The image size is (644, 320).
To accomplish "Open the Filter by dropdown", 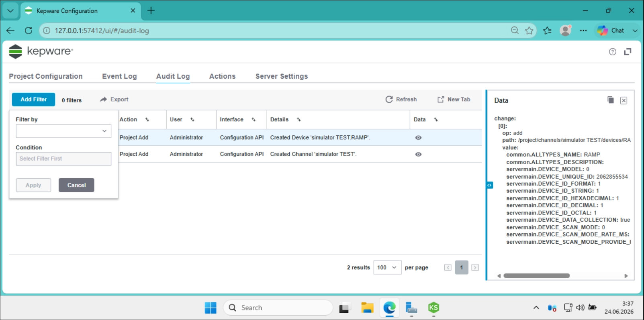I will 63,131.
